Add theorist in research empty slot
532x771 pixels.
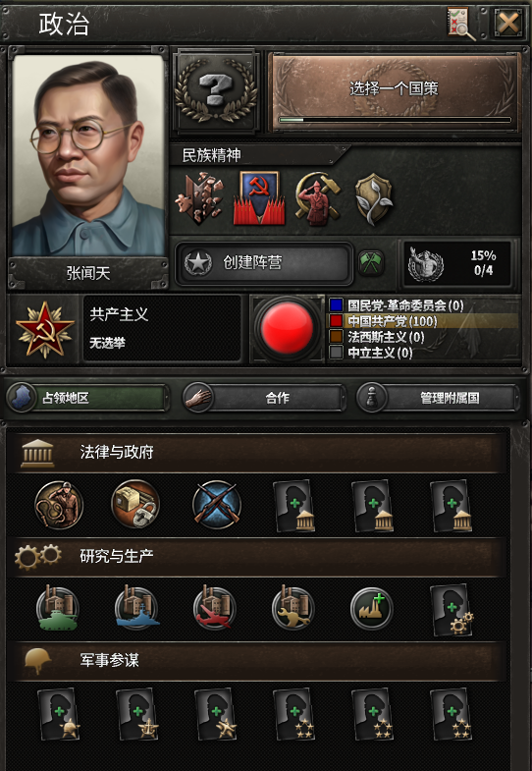(x=452, y=610)
